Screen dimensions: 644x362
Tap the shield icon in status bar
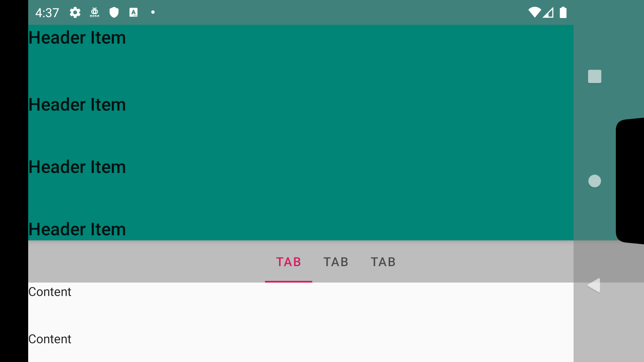114,13
